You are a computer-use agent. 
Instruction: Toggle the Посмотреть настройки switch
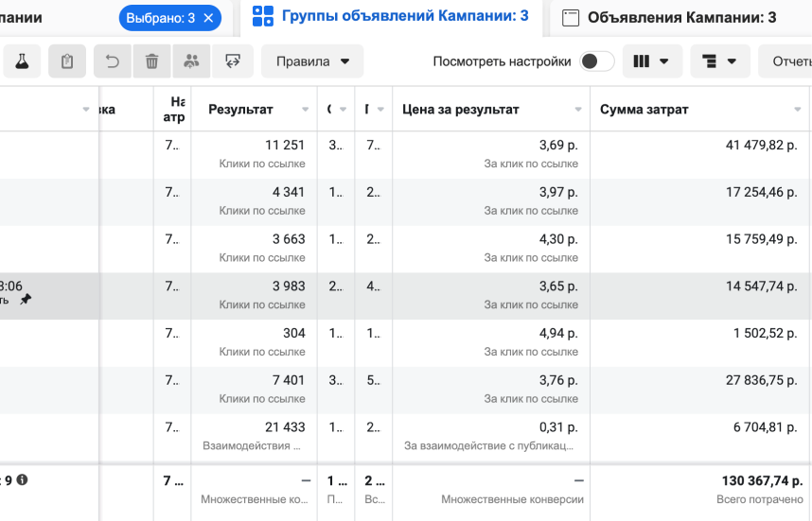[596, 61]
